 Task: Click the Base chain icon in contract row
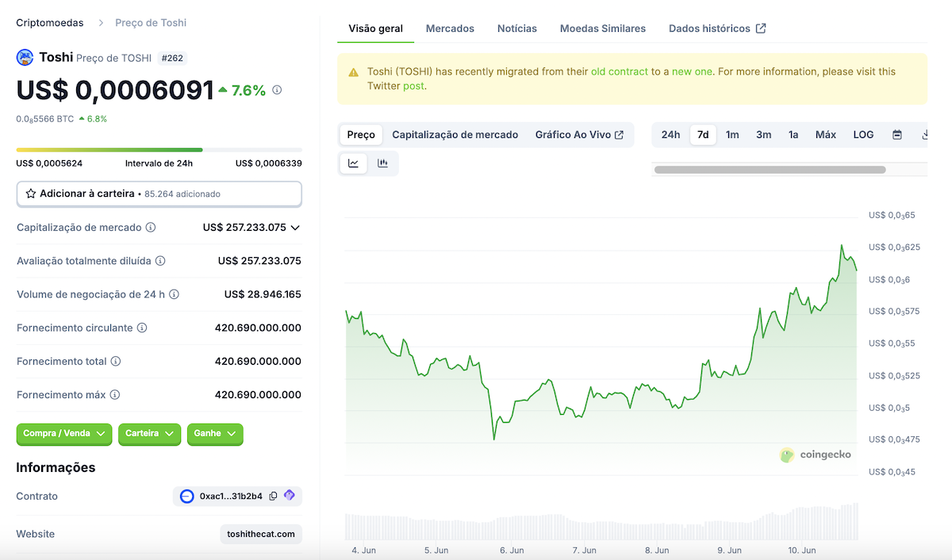click(187, 497)
